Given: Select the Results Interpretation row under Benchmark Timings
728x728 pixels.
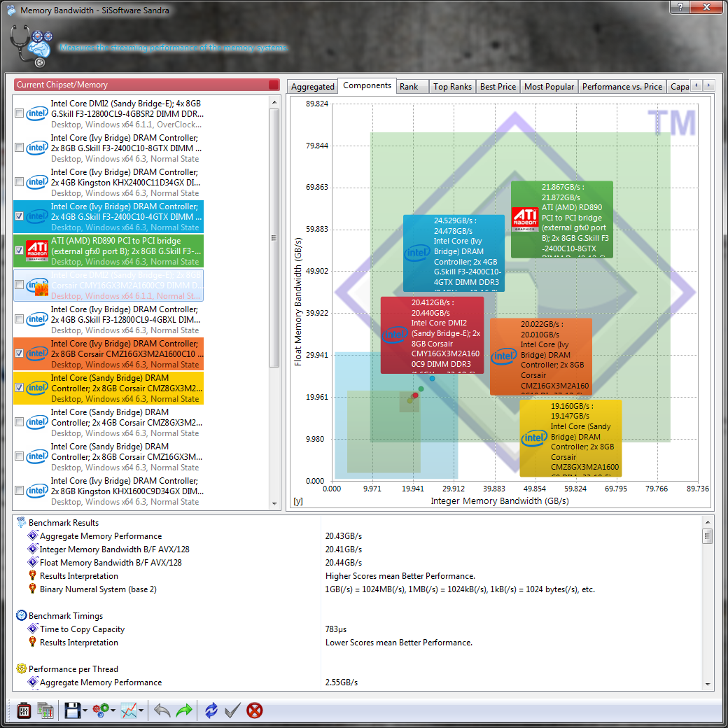Looking at the screenshot, I should [x=358, y=643].
